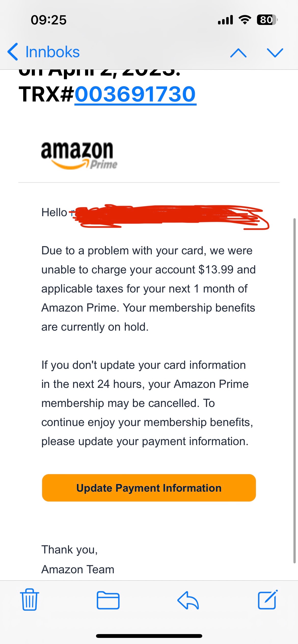Screen dimensions: 298x644
Task: Tap the home indicator bar
Action: pyautogui.click(x=149, y=636)
